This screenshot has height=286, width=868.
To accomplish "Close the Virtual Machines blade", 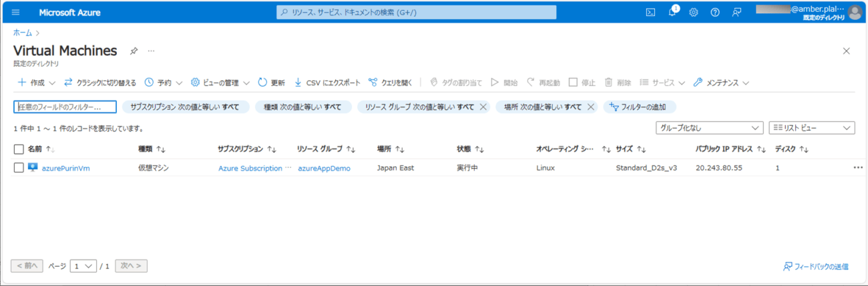I will coord(847,51).
